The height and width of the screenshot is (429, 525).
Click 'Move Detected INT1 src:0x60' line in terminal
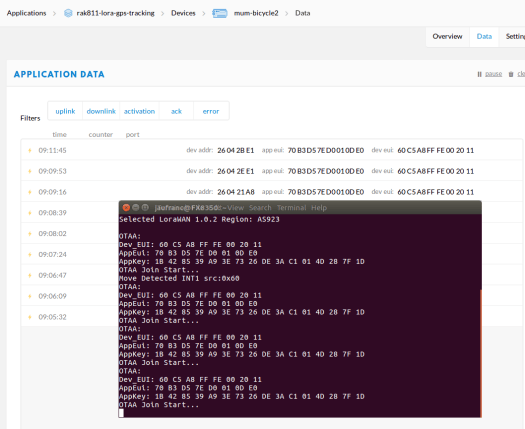click(179, 278)
